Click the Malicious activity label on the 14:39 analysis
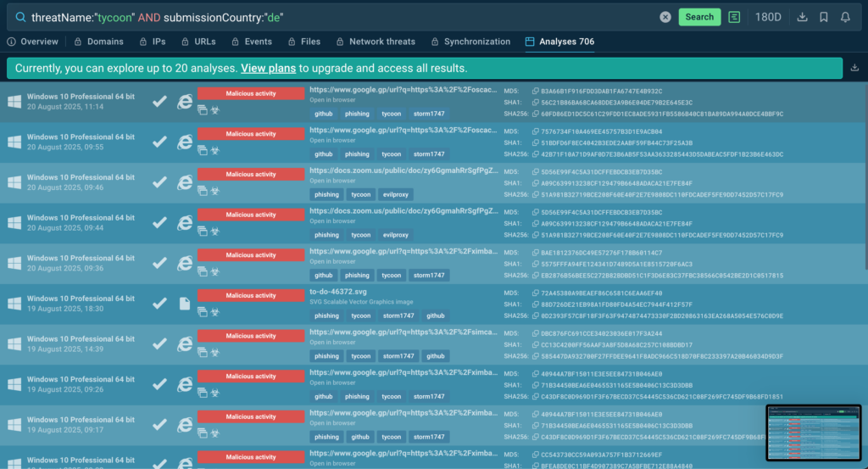 [251, 336]
